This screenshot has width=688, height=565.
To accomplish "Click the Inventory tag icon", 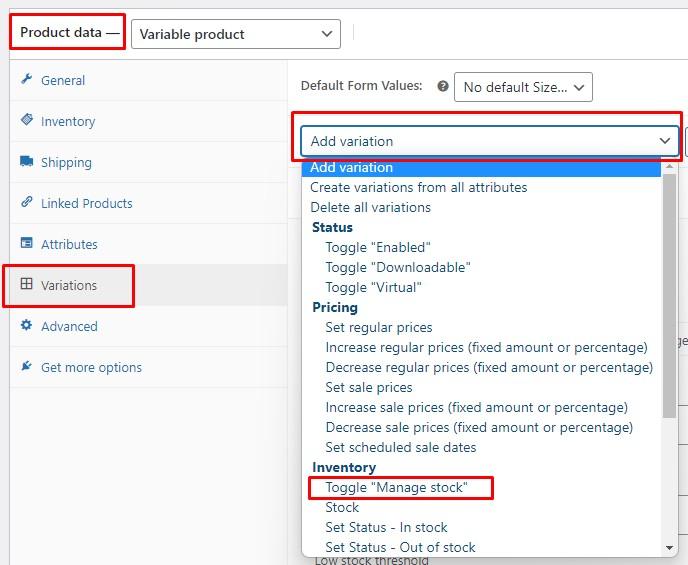I will [27, 121].
